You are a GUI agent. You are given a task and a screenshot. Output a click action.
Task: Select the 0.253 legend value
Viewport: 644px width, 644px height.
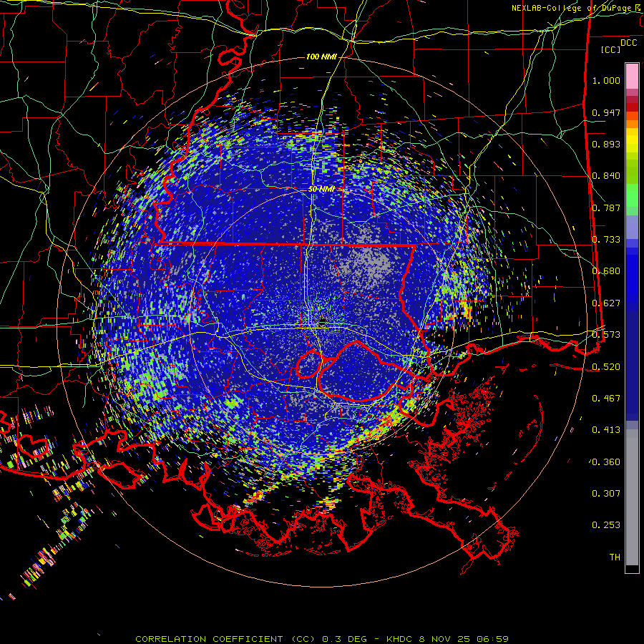[x=606, y=525]
